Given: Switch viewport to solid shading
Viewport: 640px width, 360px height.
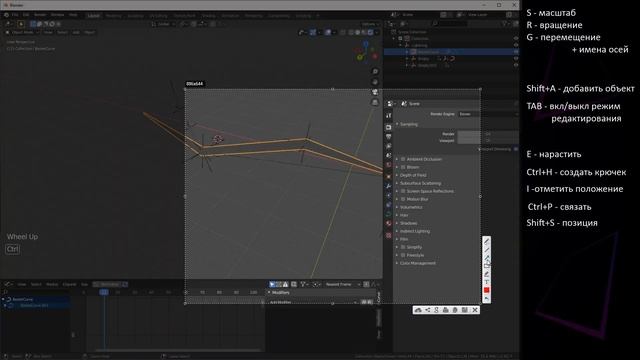Looking at the screenshot, I should 358,32.
